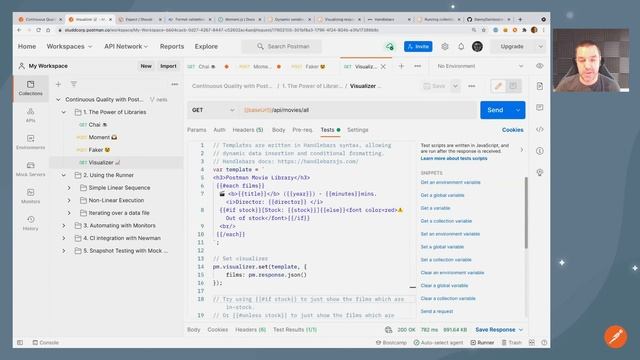Open the Mock Servers sidebar panel
The image size is (640, 360).
pos(31,169)
